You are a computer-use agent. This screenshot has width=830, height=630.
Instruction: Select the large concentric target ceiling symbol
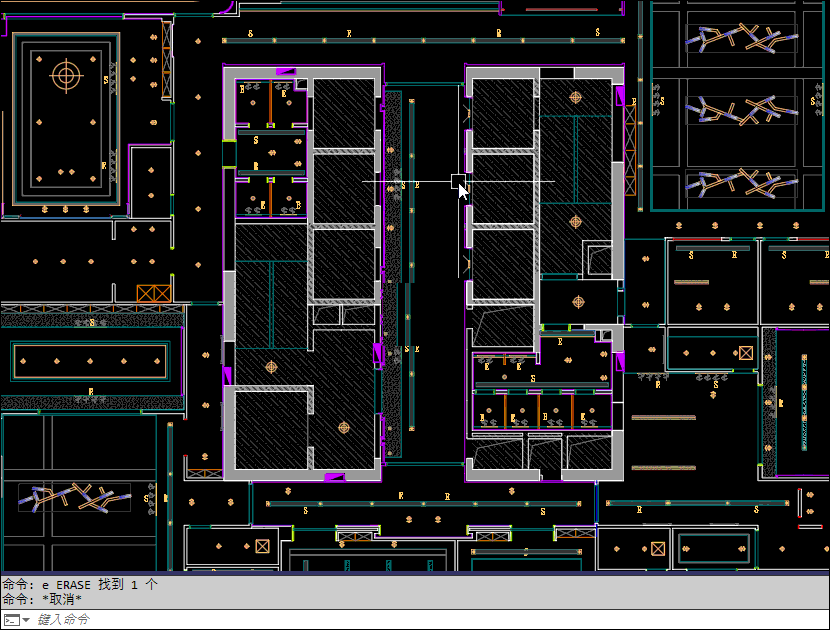66,74
